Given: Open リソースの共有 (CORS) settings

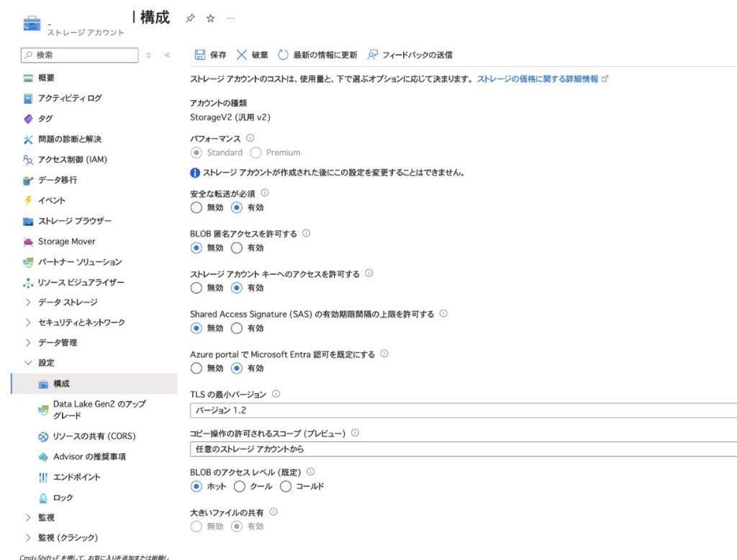Looking at the screenshot, I should point(94,436).
